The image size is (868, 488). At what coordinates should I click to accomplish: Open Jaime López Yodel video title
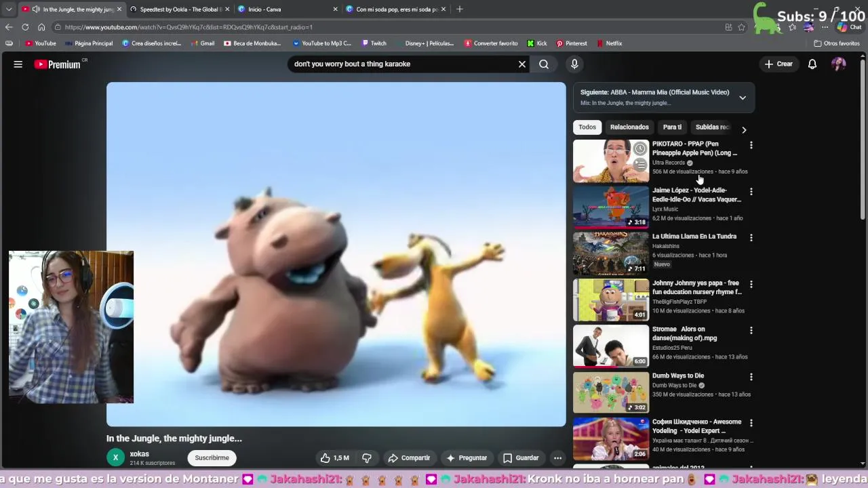696,195
